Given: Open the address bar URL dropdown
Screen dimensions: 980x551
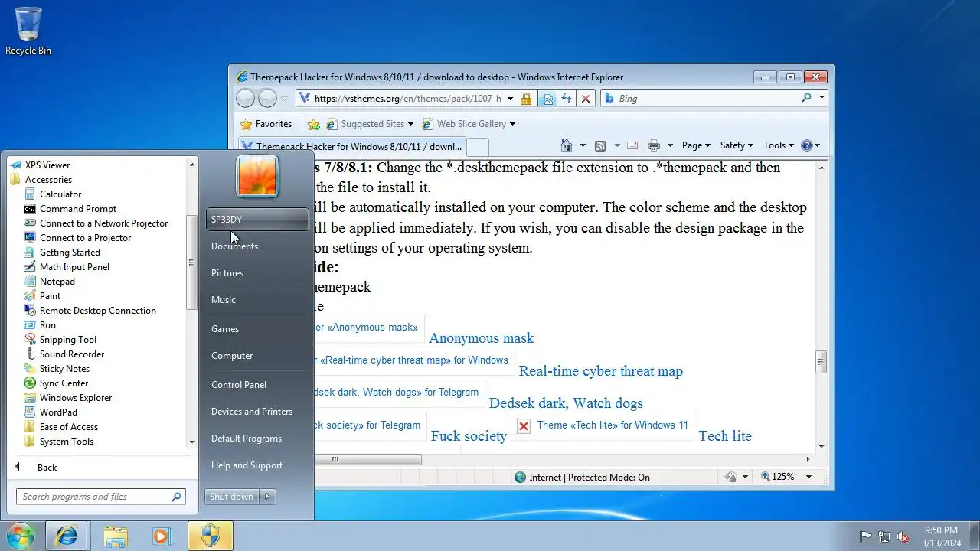Looking at the screenshot, I should click(510, 99).
